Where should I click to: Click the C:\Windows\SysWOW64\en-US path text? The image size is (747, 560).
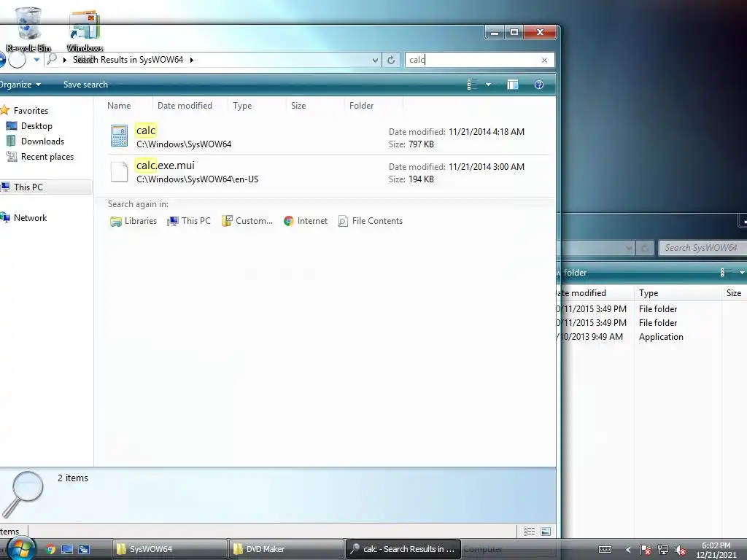pyautogui.click(x=197, y=179)
